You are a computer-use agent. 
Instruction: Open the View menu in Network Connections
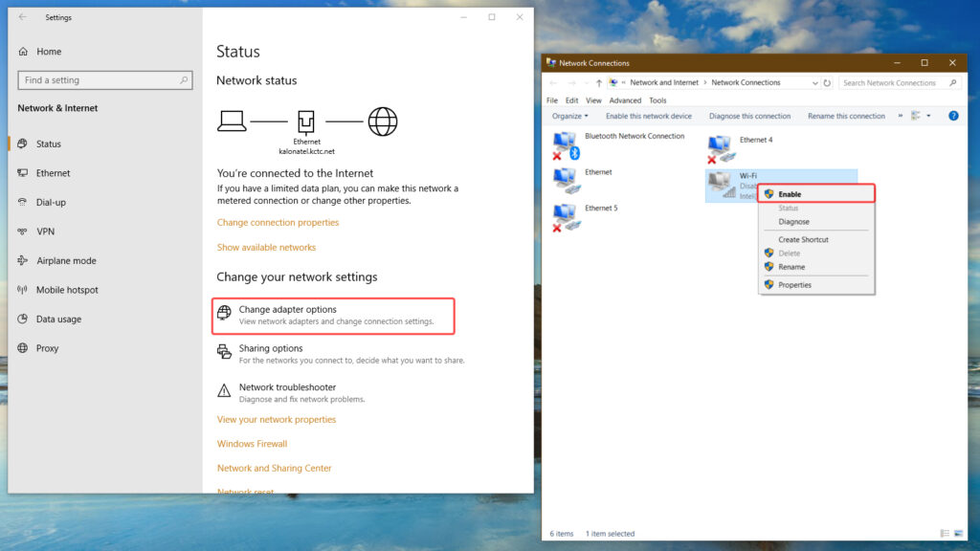point(593,100)
